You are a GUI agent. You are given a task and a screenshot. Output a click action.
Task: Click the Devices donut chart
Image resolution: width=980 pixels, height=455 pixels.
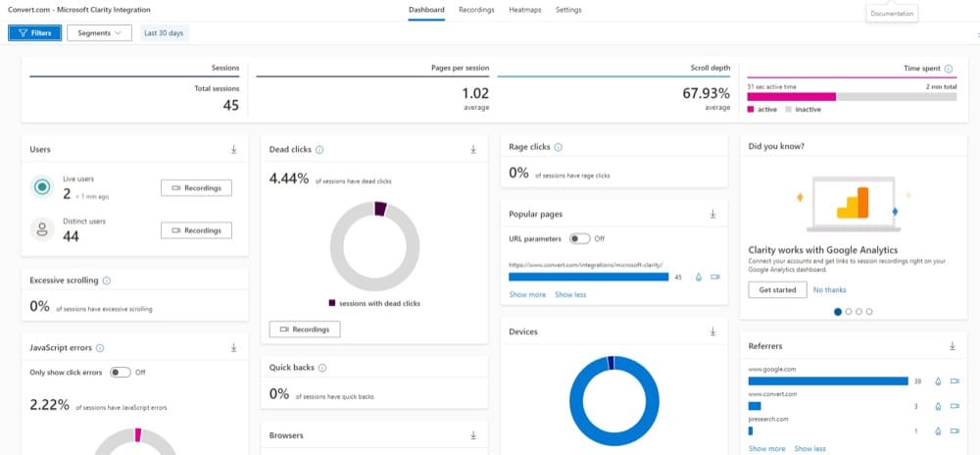(x=613, y=401)
